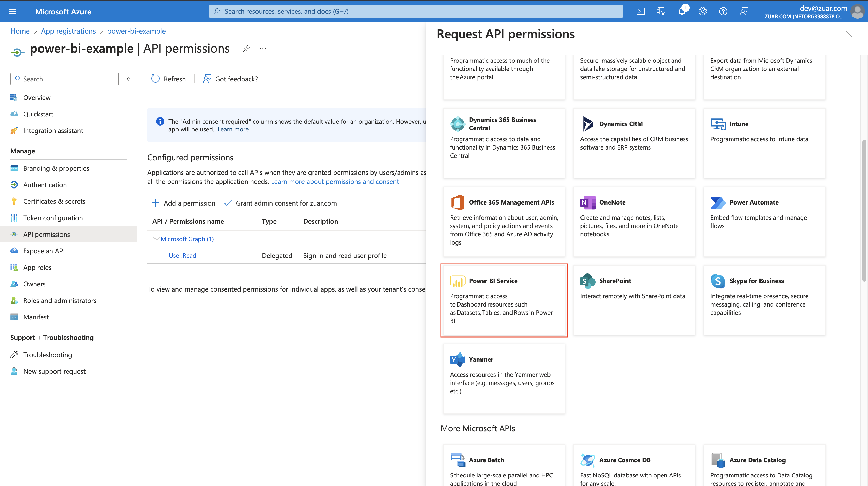Screen dimensions: 868x486
Task: Go to Home breadcrumb
Action: pyautogui.click(x=20, y=31)
